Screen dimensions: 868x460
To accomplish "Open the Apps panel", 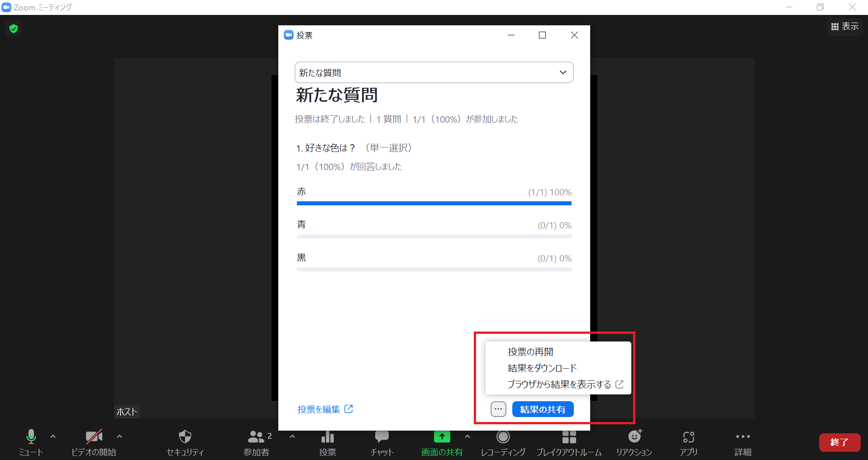I will click(x=688, y=442).
